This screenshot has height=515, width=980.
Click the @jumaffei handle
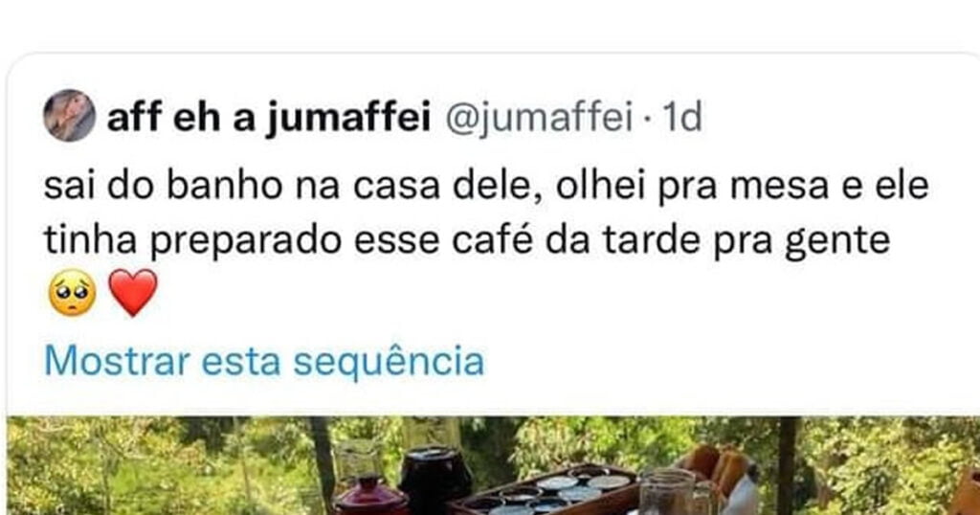click(539, 118)
